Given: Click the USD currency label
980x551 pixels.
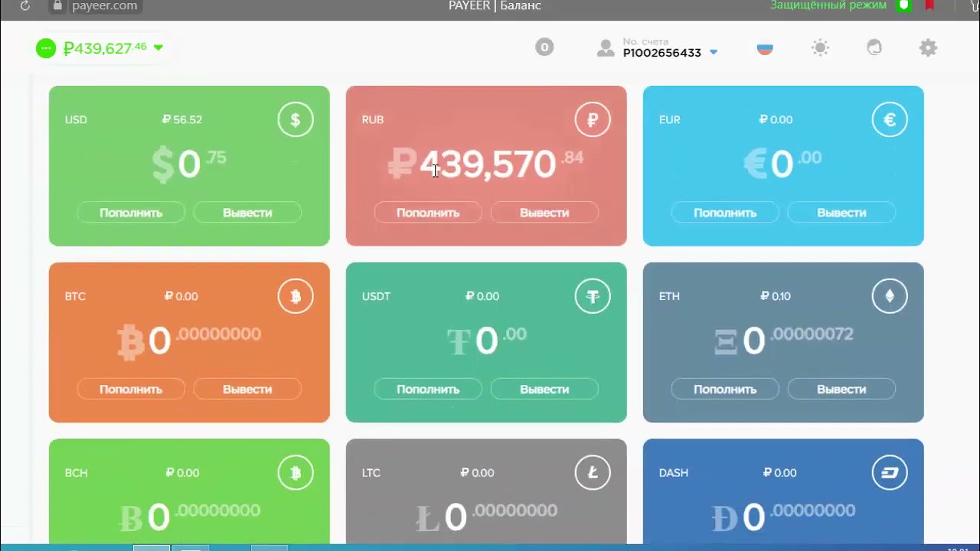Looking at the screenshot, I should click(76, 119).
